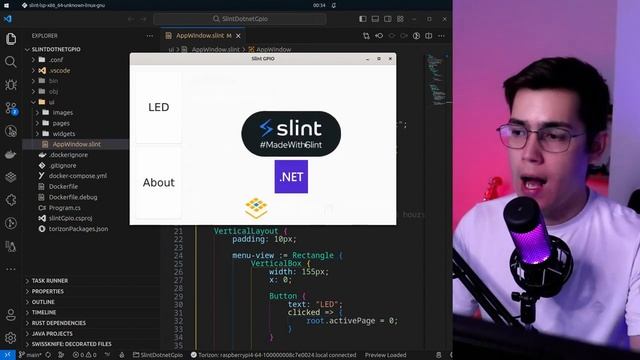Click Preview Loaded status entry
Viewport: 640px width, 360px height.
click(x=385, y=355)
